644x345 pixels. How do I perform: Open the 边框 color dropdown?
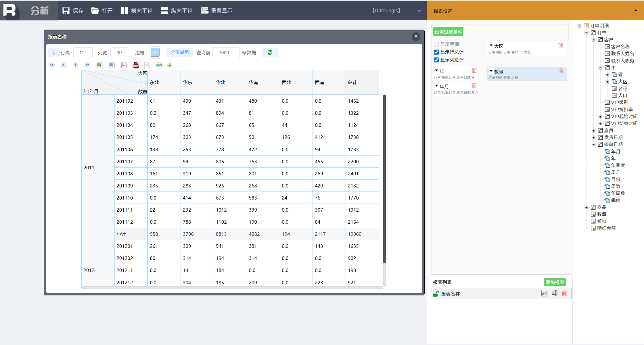[x=155, y=53]
